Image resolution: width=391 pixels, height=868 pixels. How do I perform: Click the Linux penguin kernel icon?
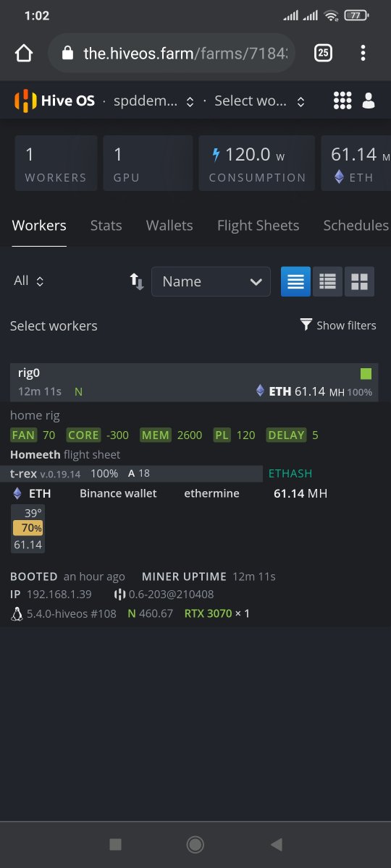point(17,613)
